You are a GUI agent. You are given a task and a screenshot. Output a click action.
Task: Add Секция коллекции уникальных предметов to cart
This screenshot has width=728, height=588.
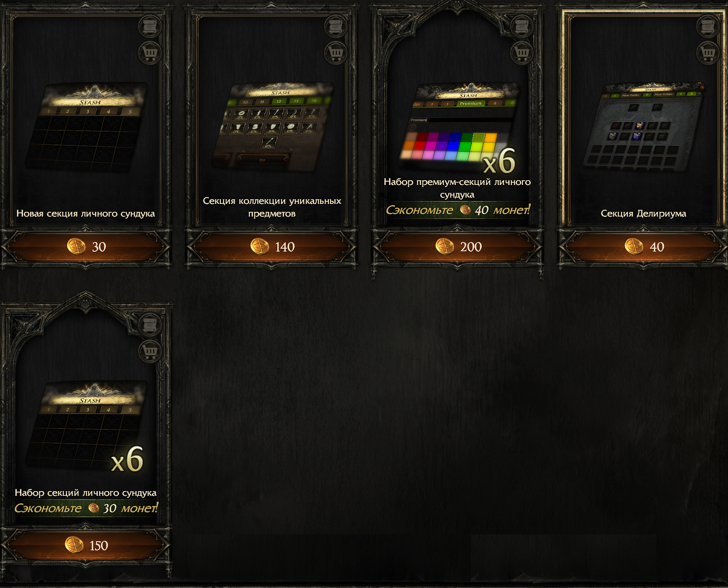point(335,52)
